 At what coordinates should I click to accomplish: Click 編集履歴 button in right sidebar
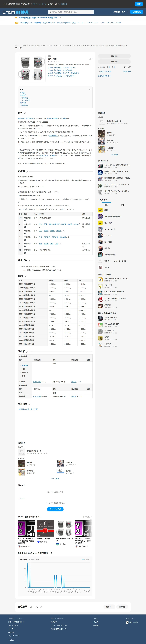coord(114,62)
